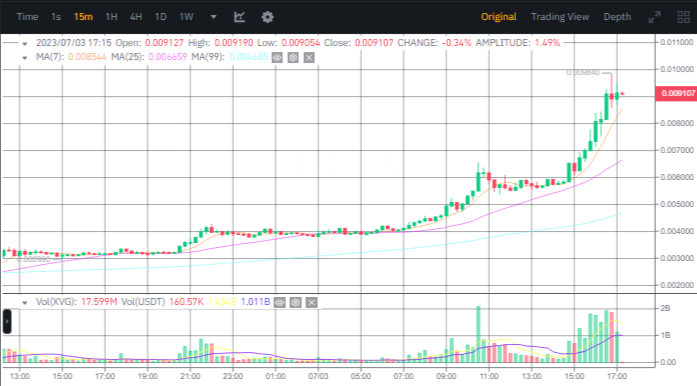Select the 15m interval
This screenshot has width=697, height=386.
[83, 17]
